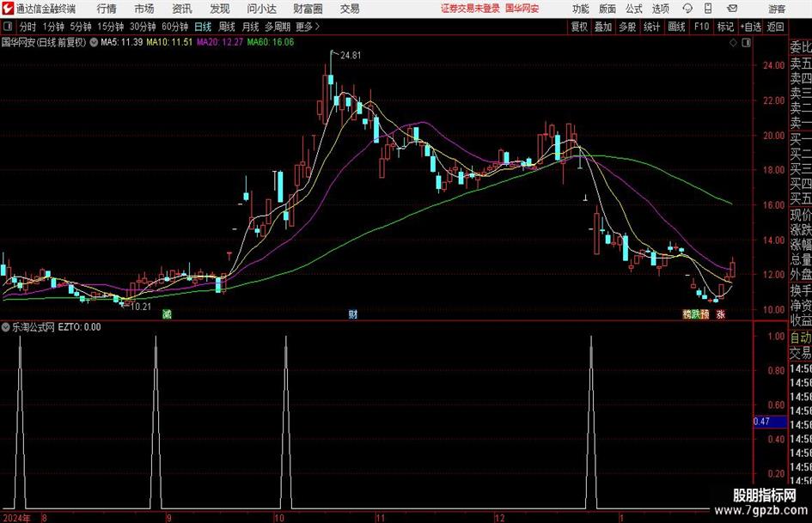The image size is (812, 523).
Task: Click the diamond marker icon above the chart
Action: [x=733, y=43]
